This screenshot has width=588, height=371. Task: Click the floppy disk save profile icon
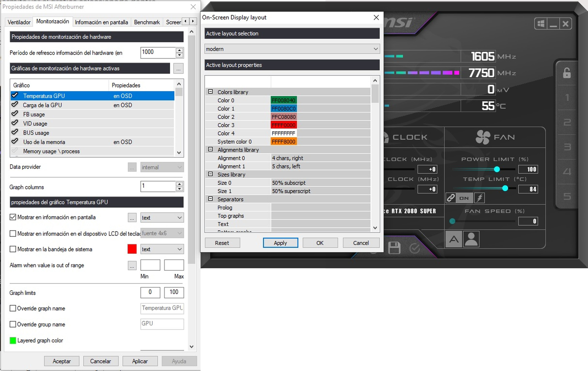395,248
